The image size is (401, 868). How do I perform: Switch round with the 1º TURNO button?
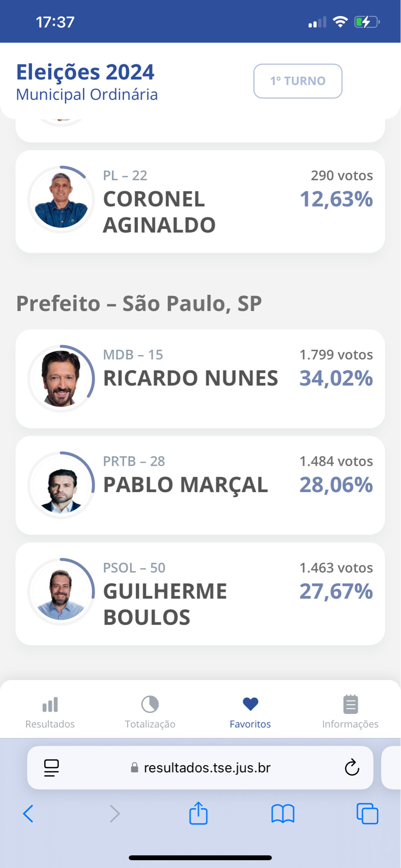click(298, 81)
